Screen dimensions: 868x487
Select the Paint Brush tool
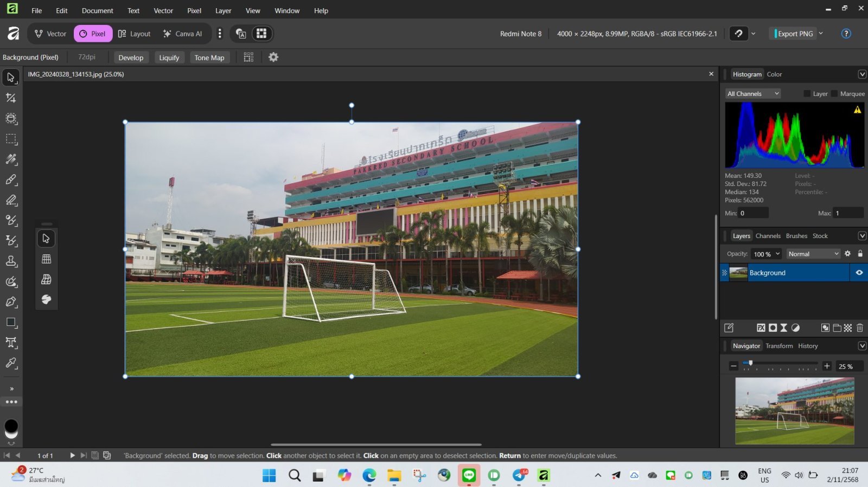pos(11,180)
